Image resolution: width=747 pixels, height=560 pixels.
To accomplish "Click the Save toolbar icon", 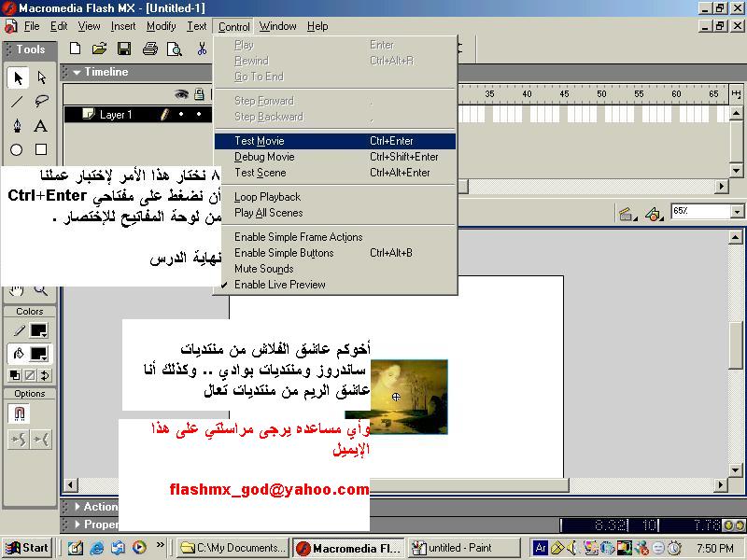I will (124, 49).
